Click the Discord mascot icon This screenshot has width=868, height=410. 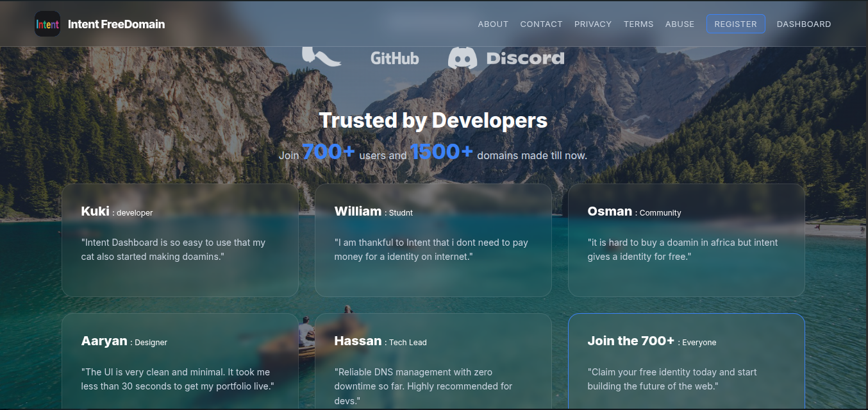(x=464, y=57)
